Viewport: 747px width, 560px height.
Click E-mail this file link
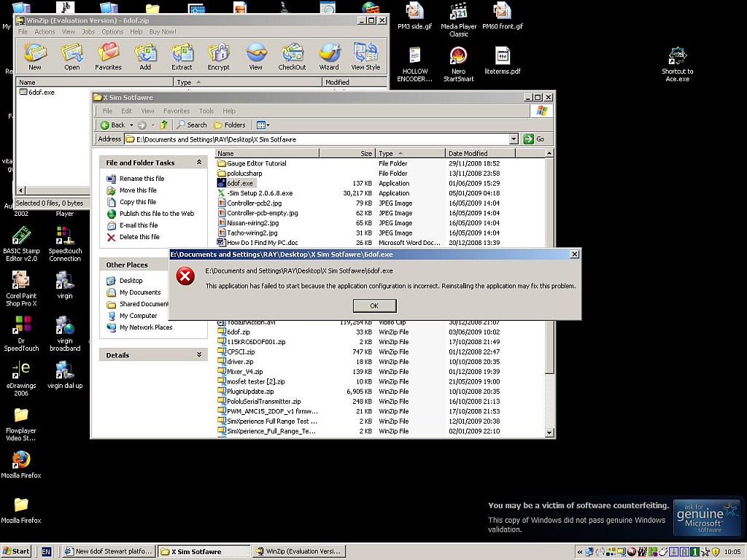click(x=139, y=225)
